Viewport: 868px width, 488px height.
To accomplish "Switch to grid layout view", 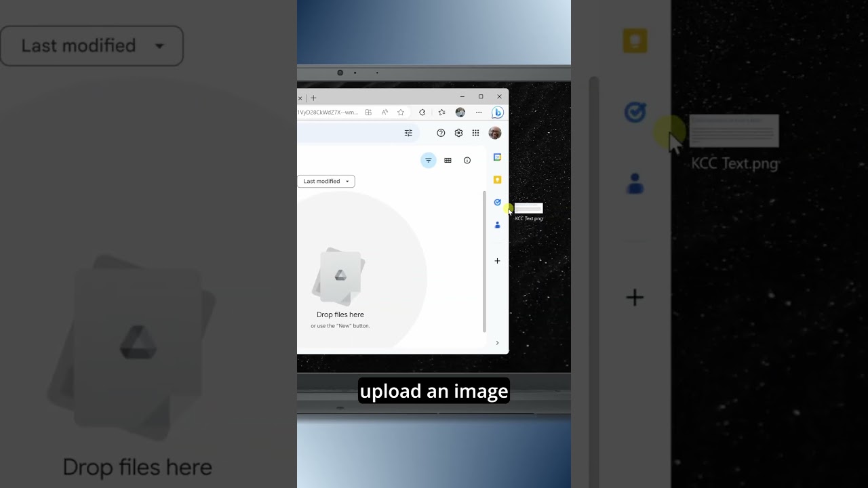I will (x=448, y=161).
